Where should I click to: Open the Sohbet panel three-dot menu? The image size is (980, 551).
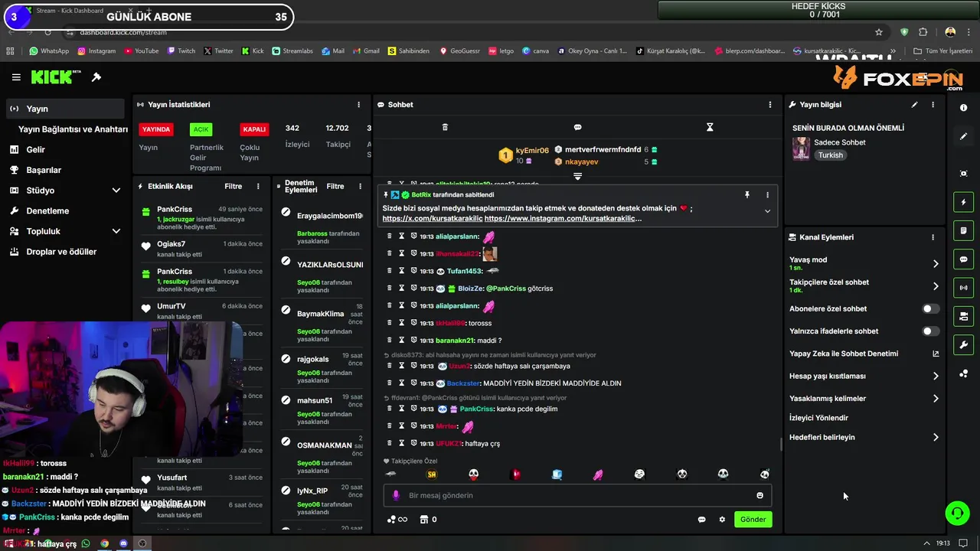pos(770,105)
